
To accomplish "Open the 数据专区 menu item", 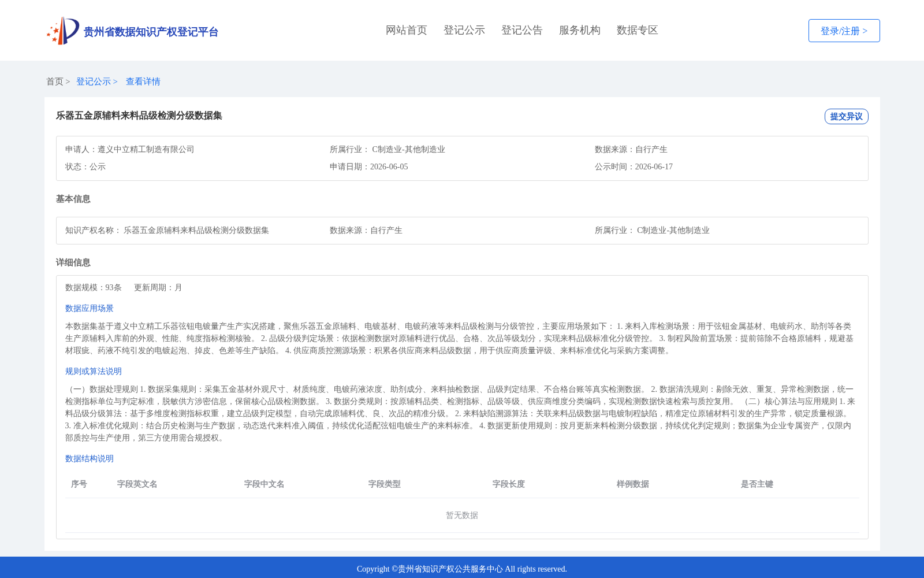I will (638, 30).
